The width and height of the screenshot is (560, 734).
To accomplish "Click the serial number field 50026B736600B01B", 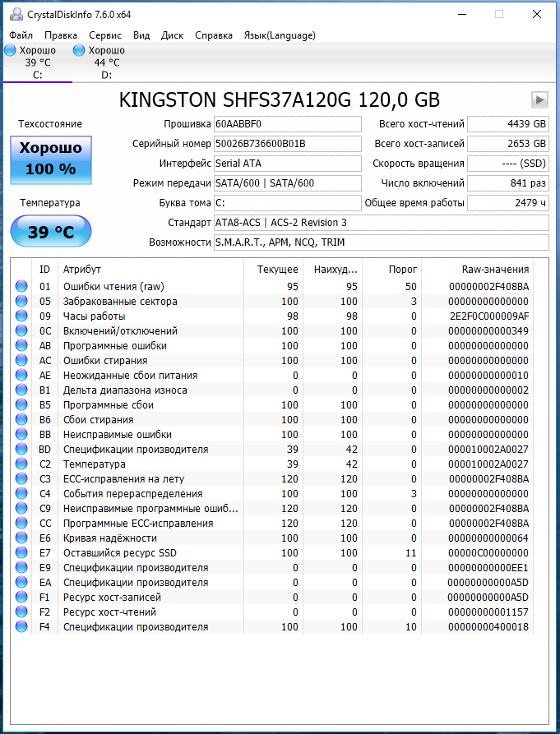I will point(288,144).
